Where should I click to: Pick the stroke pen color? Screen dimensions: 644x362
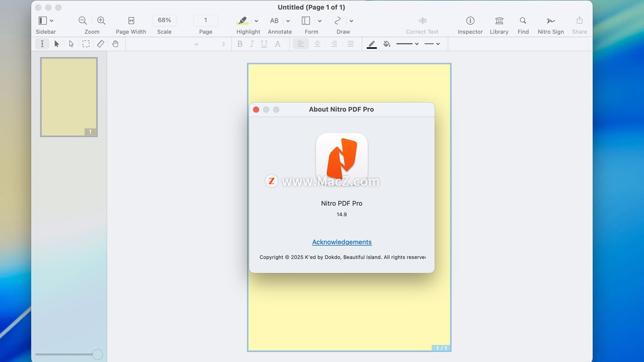(x=372, y=44)
